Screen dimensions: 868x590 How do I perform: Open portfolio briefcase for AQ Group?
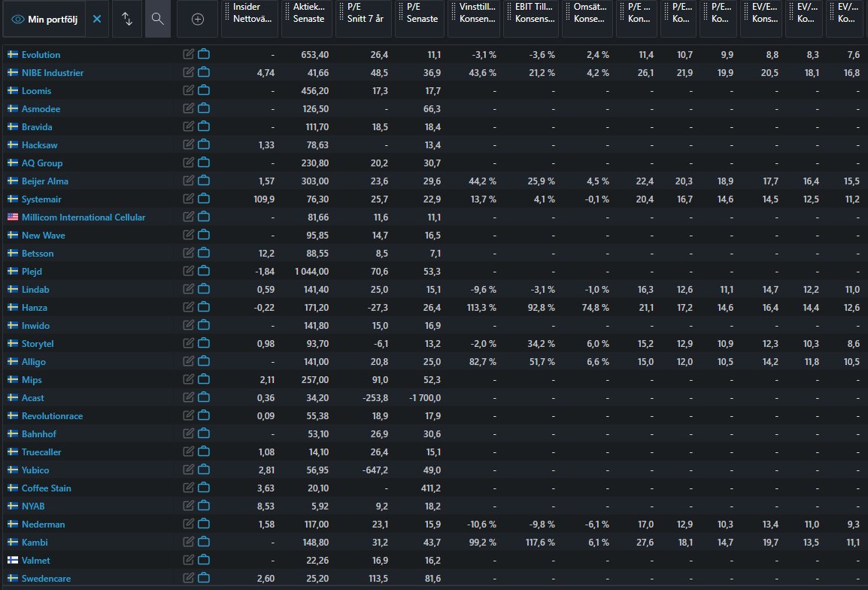point(204,163)
